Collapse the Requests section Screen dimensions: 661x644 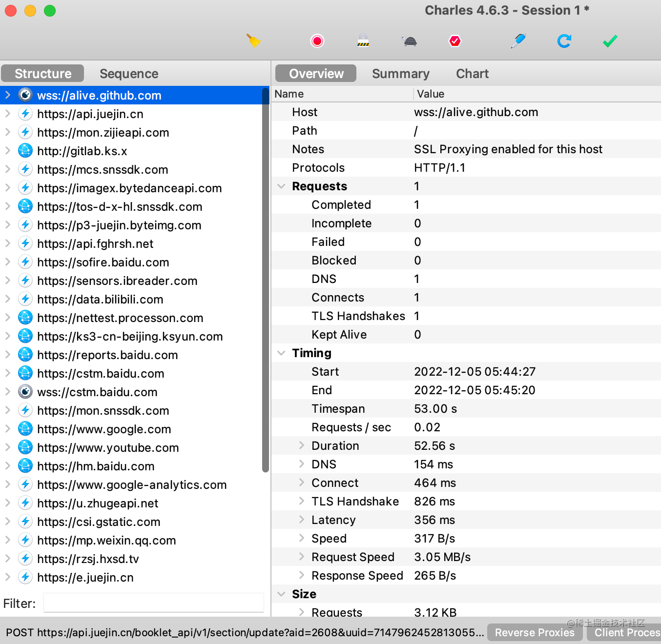point(281,186)
